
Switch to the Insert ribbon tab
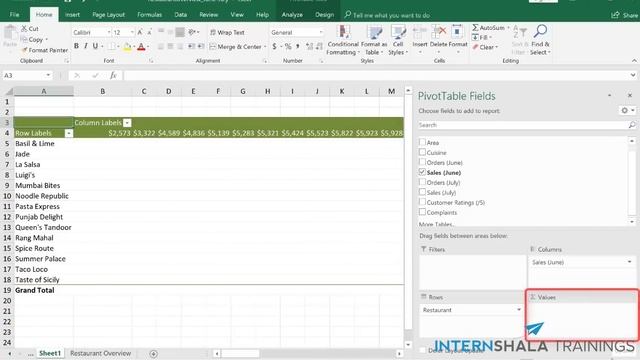point(72,15)
